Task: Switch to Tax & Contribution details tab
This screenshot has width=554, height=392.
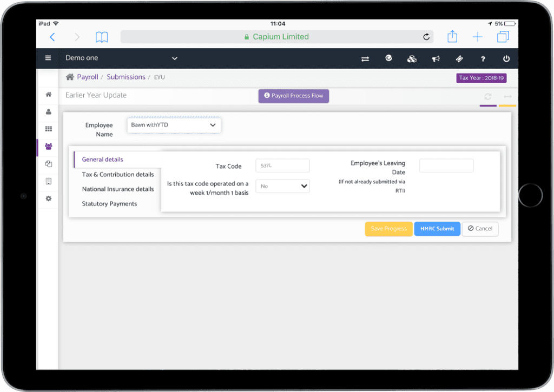Action: pyautogui.click(x=118, y=175)
